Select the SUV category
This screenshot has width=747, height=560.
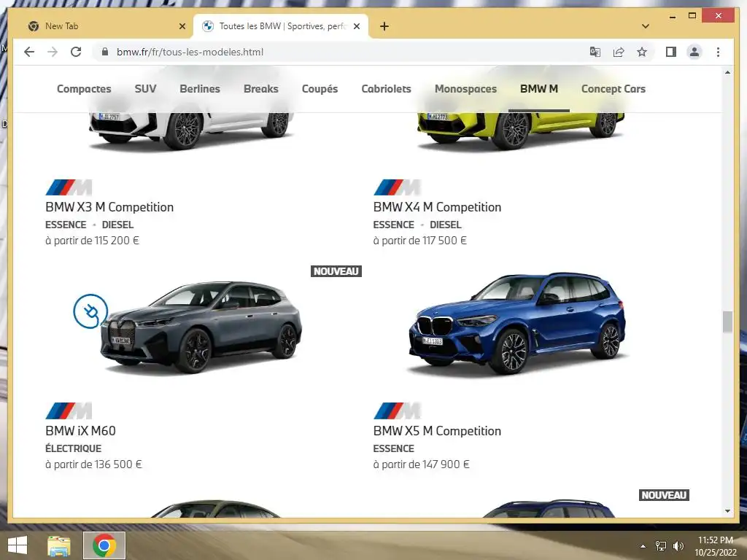[x=145, y=89]
